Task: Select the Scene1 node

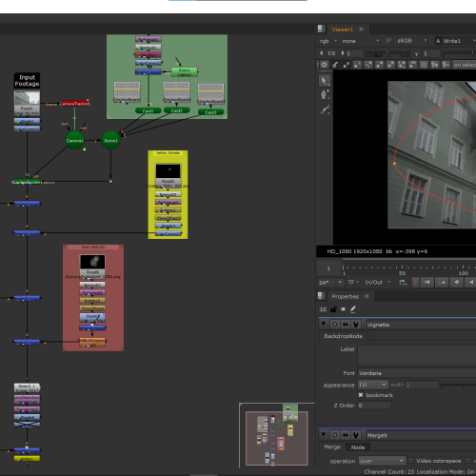Action: tap(110, 140)
